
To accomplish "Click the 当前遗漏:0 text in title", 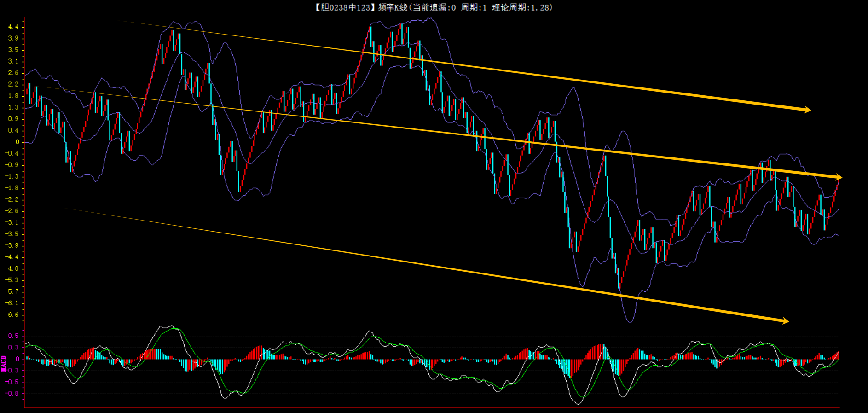I will click(x=434, y=7).
